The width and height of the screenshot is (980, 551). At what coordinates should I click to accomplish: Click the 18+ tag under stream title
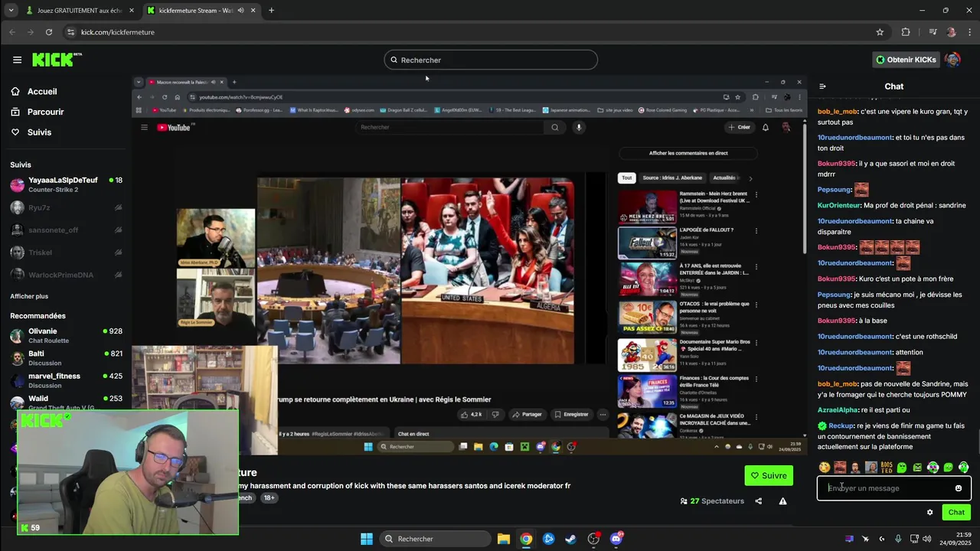tap(269, 497)
